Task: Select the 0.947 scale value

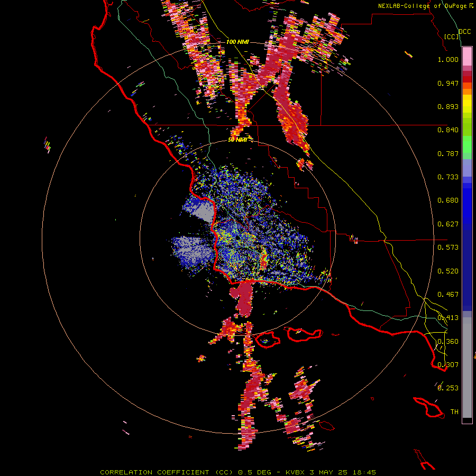Action: pos(448,83)
